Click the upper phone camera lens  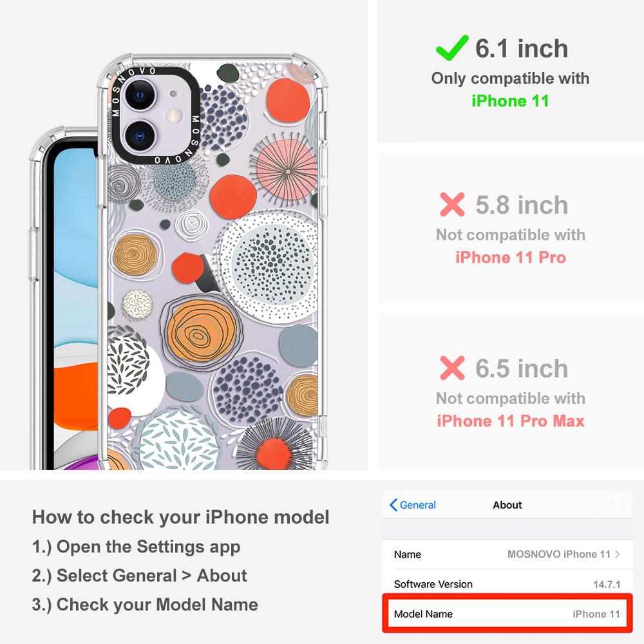140,95
